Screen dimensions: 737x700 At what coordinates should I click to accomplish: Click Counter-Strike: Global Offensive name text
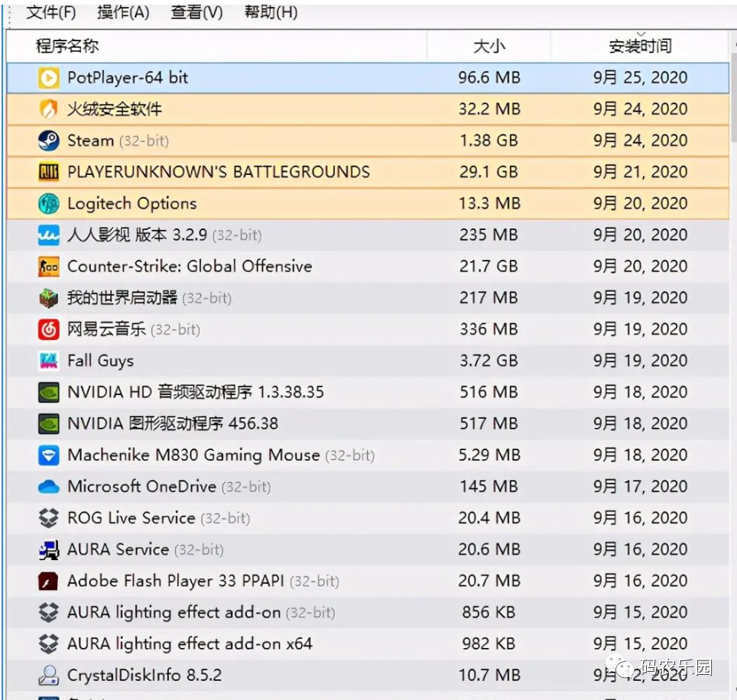[190, 267]
